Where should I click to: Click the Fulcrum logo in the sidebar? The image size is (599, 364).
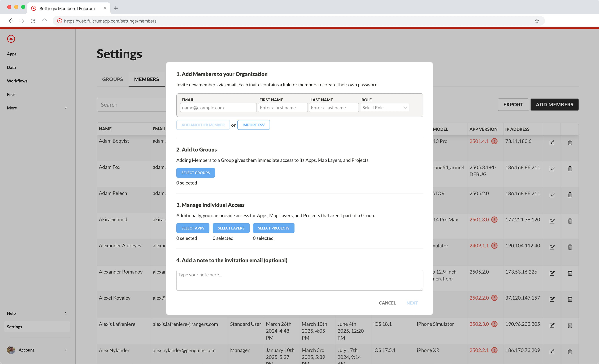click(11, 39)
